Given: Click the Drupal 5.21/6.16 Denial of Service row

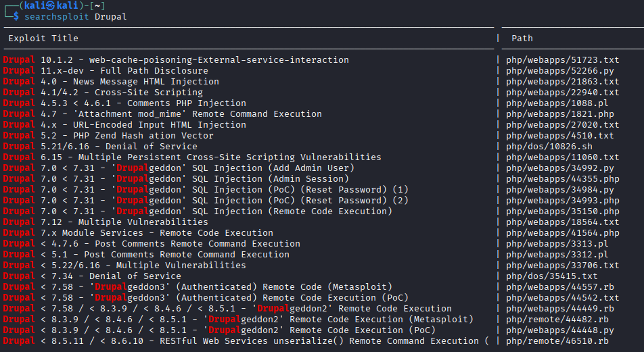Looking at the screenshot, I should (100, 147).
